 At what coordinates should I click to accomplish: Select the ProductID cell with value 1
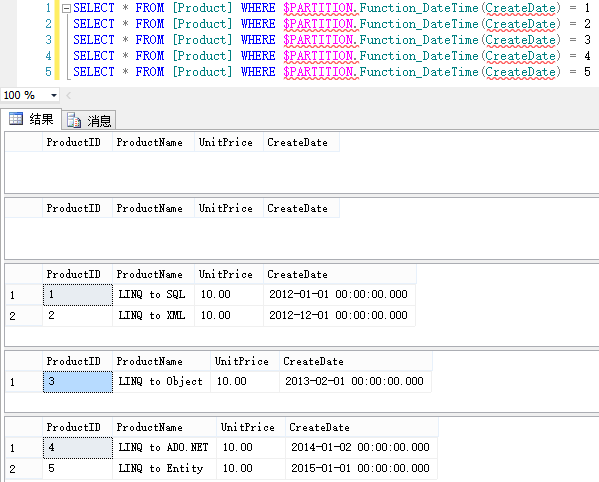[x=78, y=294]
